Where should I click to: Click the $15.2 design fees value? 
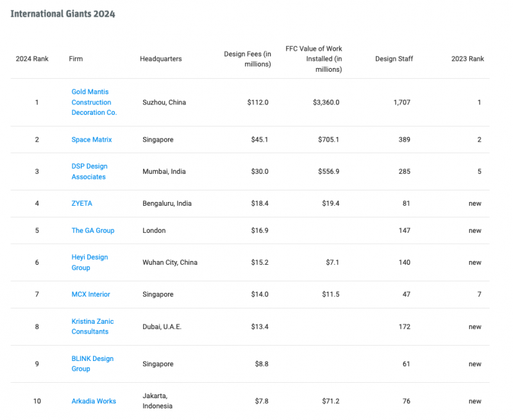coord(260,262)
